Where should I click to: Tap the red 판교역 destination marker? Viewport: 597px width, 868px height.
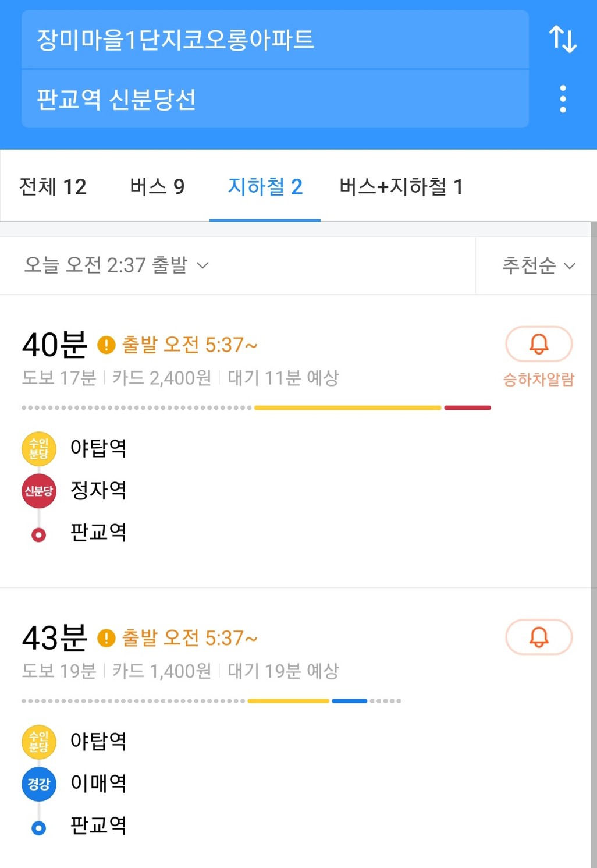point(39,534)
